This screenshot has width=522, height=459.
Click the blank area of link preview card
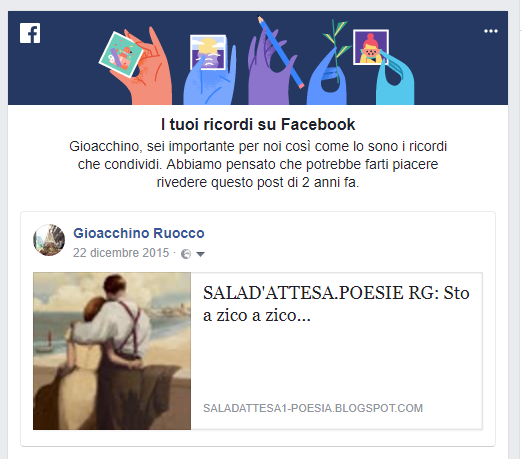coord(336,363)
